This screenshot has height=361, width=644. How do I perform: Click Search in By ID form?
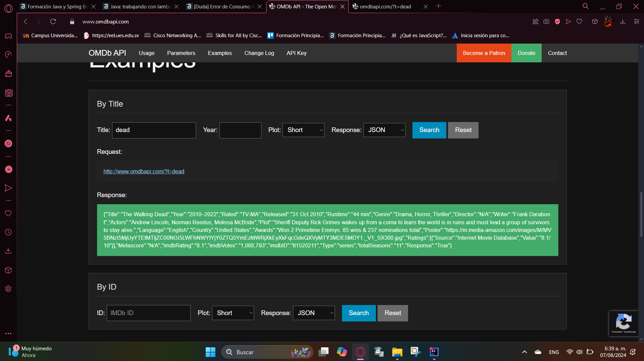pos(359,313)
